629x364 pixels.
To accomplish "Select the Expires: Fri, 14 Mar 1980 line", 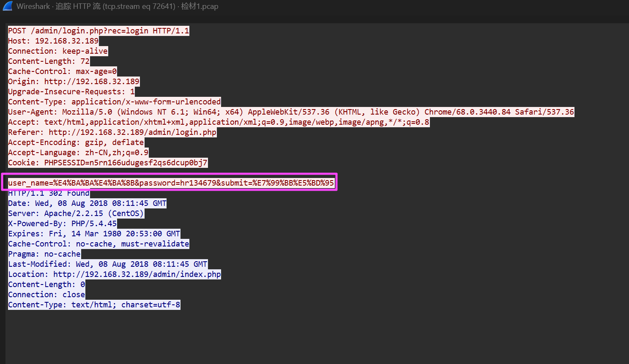I will [94, 234].
